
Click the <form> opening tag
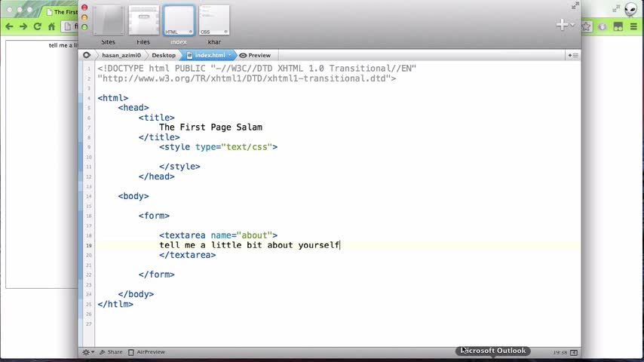pyautogui.click(x=154, y=216)
